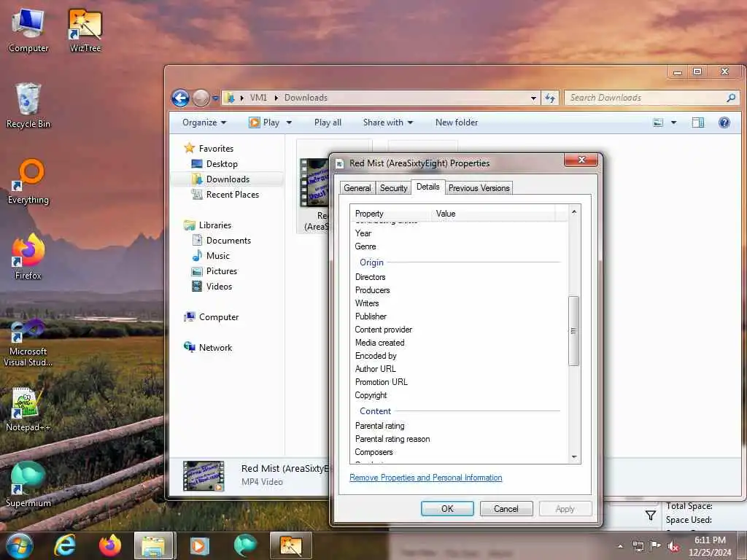Click the Search Downloads input field
This screenshot has height=560, width=747.
pyautogui.click(x=646, y=98)
